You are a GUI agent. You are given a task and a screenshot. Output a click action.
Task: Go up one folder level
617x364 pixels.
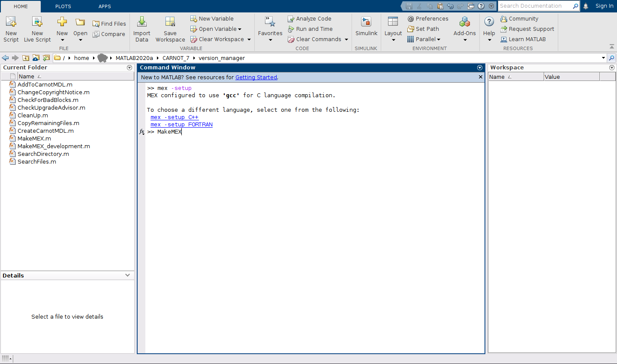click(26, 58)
